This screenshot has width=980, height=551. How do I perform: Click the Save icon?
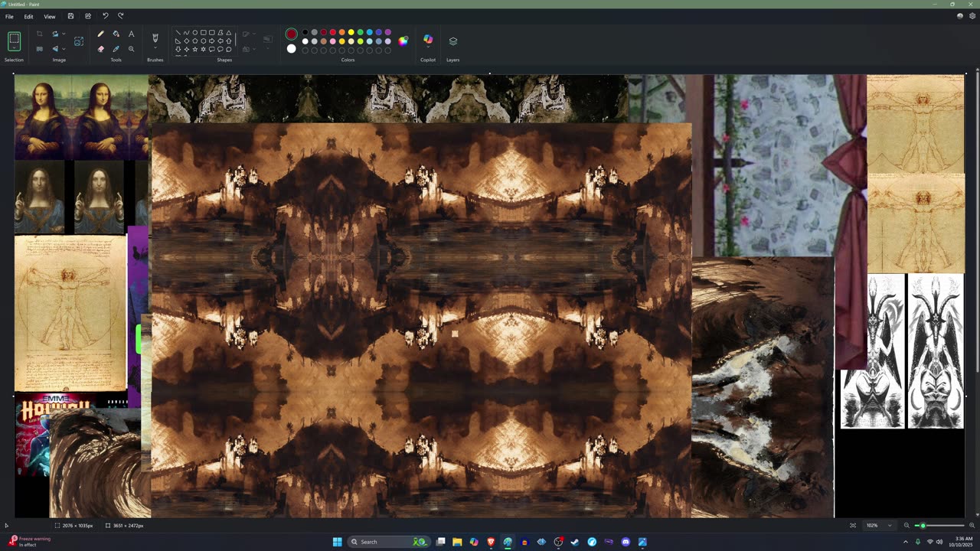tap(70, 16)
